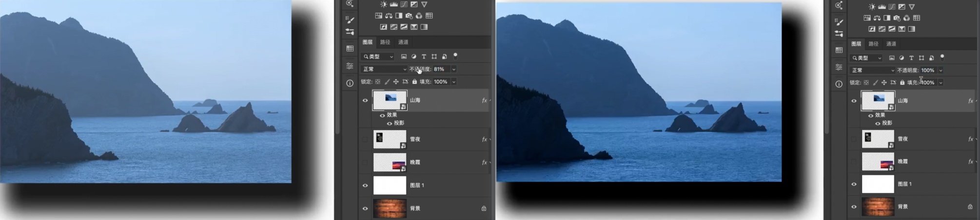Click lock-all padlock icon in left panel

point(414,82)
